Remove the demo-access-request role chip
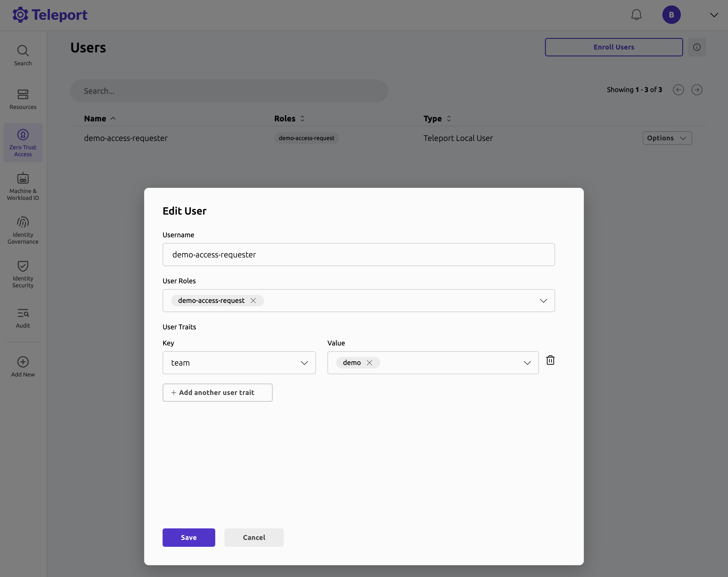 point(253,301)
